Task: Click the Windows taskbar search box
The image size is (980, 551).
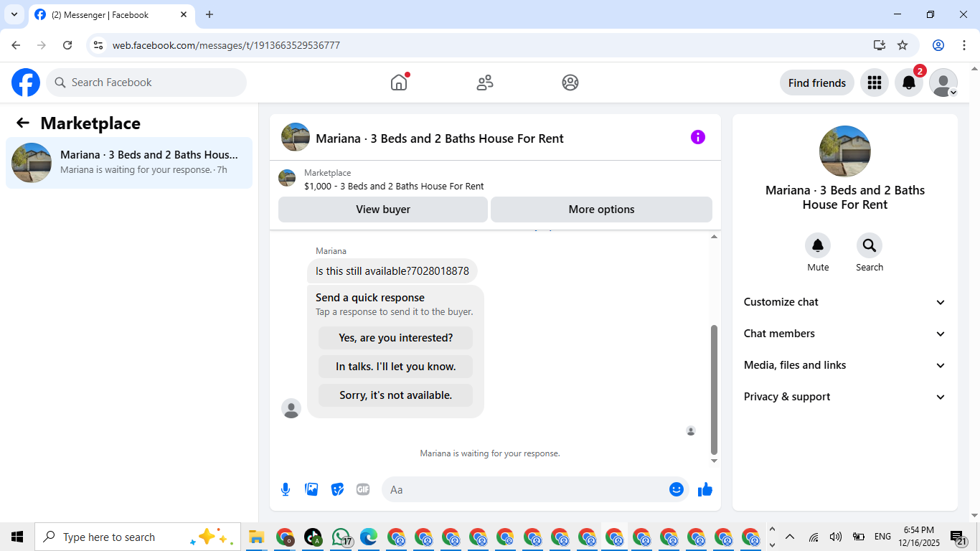Action: pyautogui.click(x=138, y=537)
